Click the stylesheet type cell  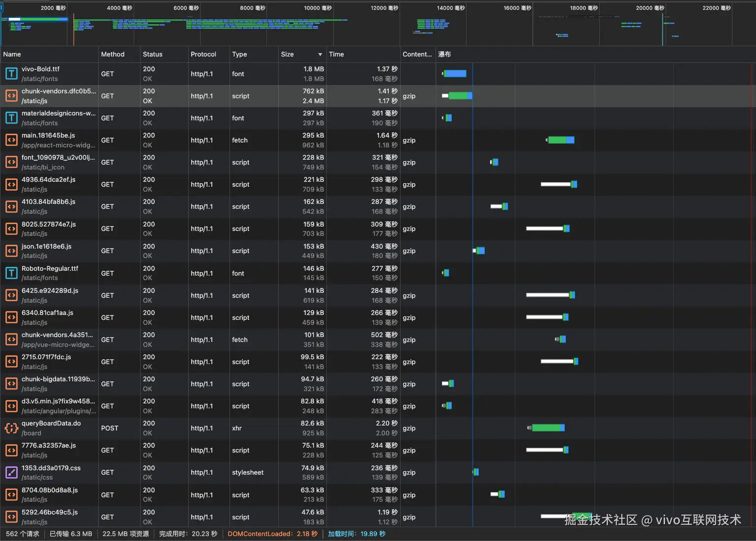coord(248,473)
